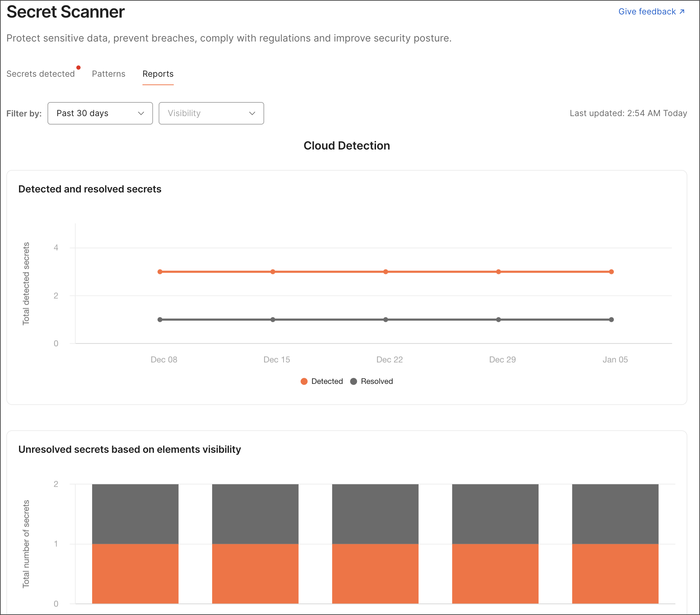Click the orange data point at Dec 22
This screenshot has width=700, height=615.
386,272
